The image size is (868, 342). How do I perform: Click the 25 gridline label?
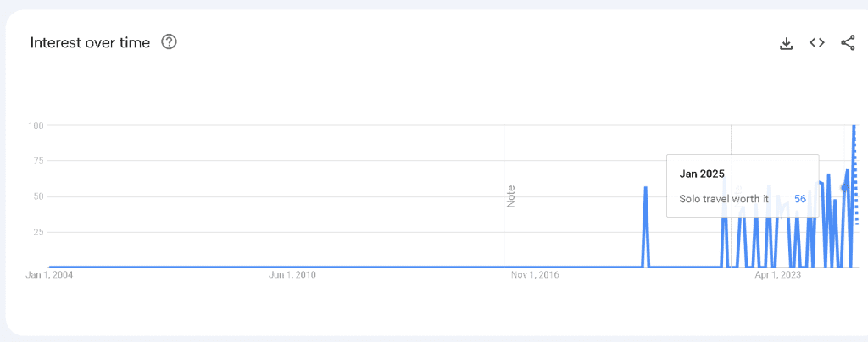[x=37, y=232]
